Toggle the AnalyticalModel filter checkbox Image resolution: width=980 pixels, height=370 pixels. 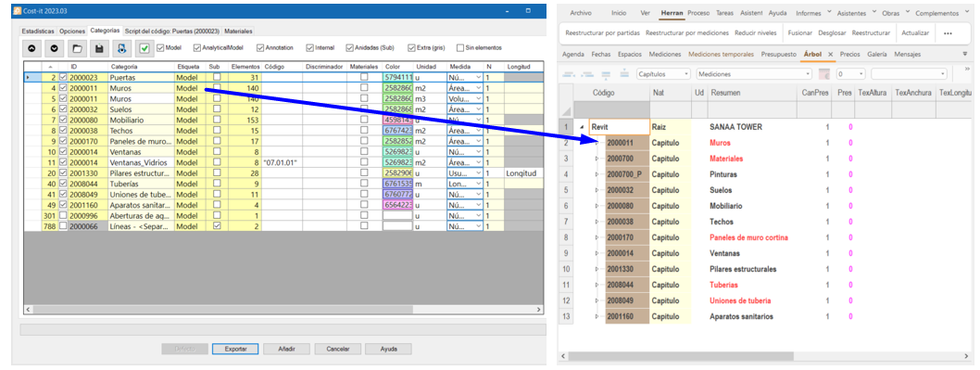197,47
